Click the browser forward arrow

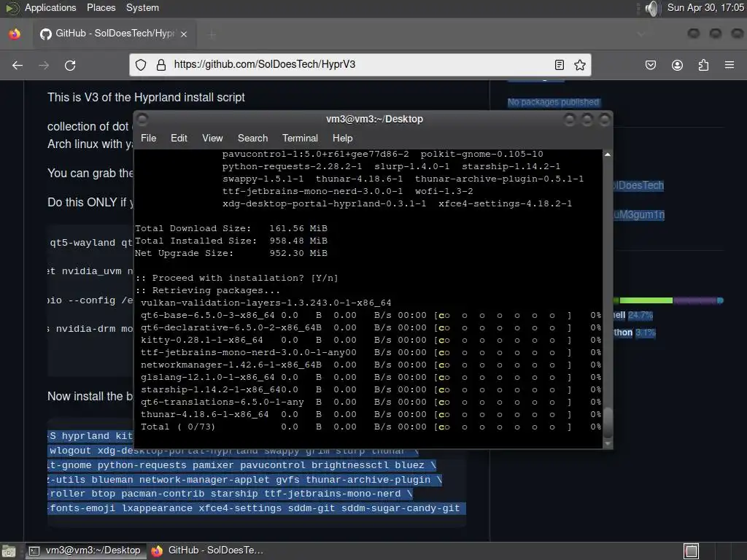coord(44,65)
